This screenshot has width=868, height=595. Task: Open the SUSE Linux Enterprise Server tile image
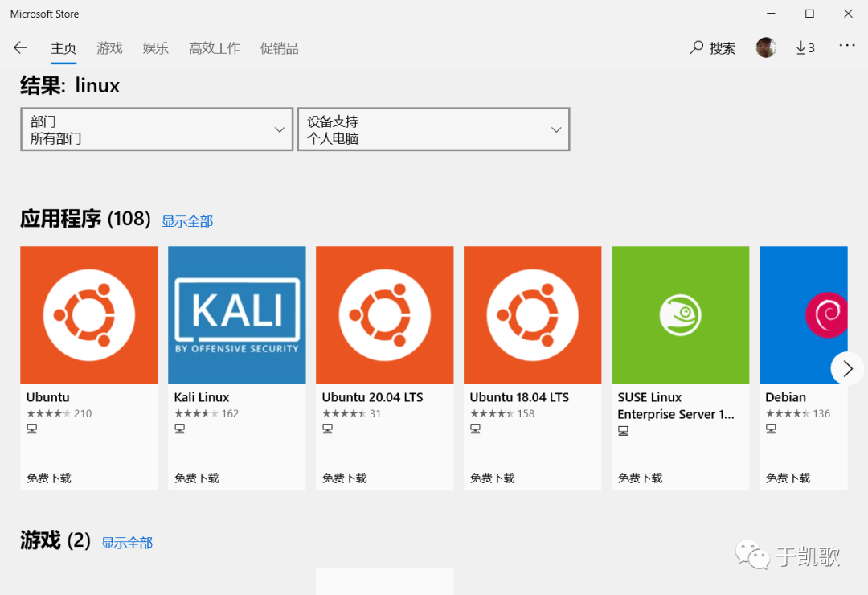[681, 314]
